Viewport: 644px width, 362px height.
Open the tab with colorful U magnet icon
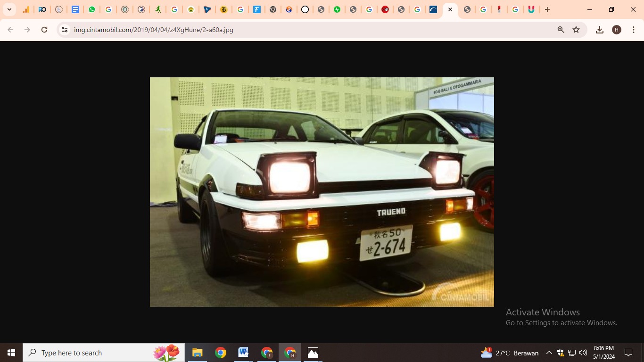tap(531, 9)
